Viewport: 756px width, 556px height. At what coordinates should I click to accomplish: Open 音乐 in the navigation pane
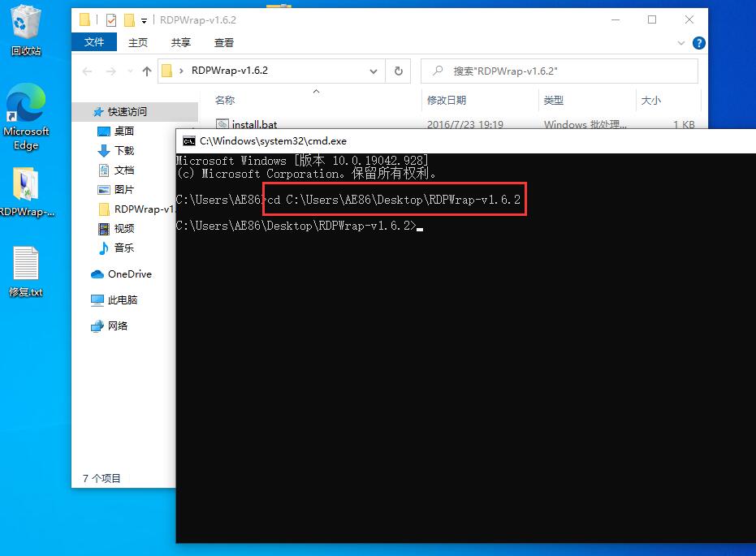(x=124, y=248)
